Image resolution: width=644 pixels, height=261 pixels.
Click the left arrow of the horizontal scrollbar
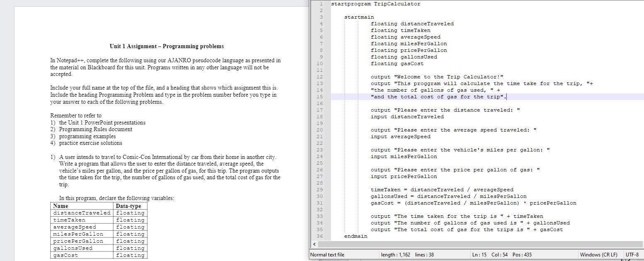click(x=314, y=244)
